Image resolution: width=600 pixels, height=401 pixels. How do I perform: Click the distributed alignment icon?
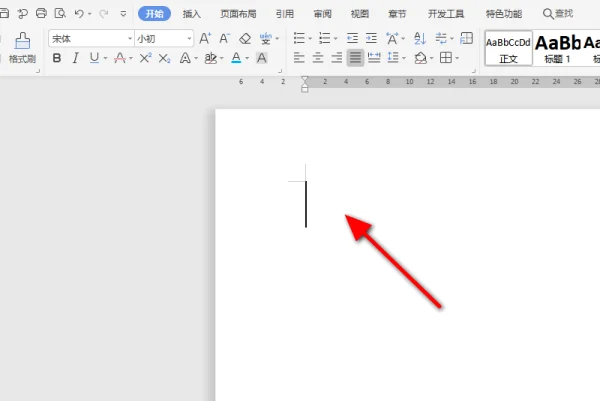pos(374,58)
